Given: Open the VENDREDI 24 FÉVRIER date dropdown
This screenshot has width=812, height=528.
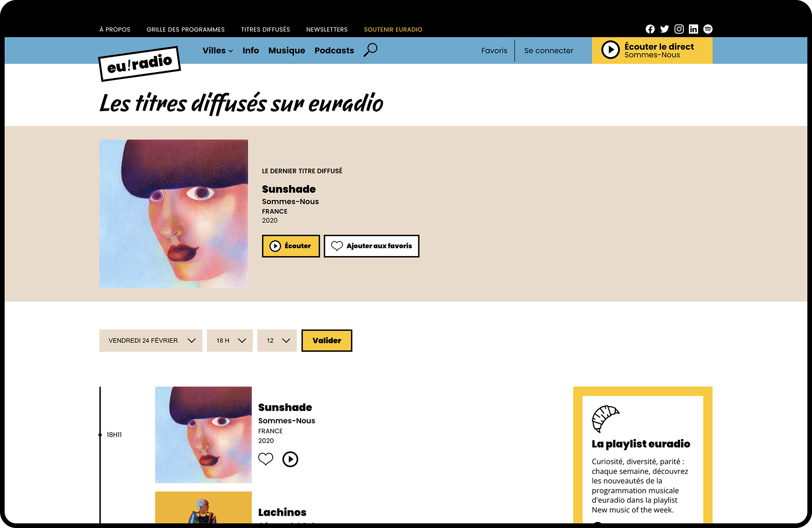Looking at the screenshot, I should (151, 341).
